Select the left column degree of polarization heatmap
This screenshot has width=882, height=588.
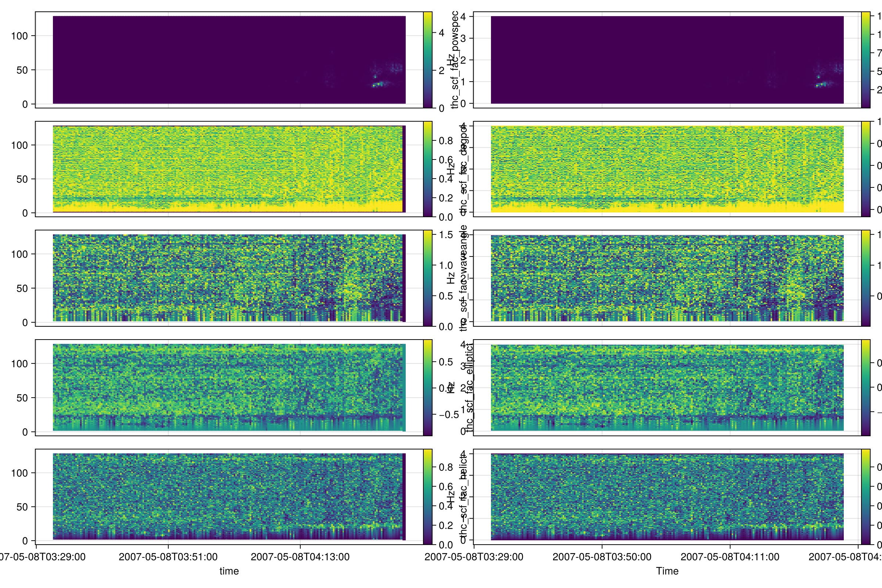[229, 169]
